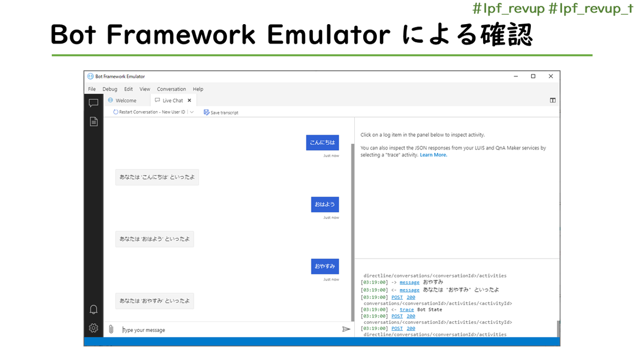The width and height of the screenshot is (644, 362).
Task: Open the bot explorer speech-bubble sidebar icon
Action: (x=93, y=102)
